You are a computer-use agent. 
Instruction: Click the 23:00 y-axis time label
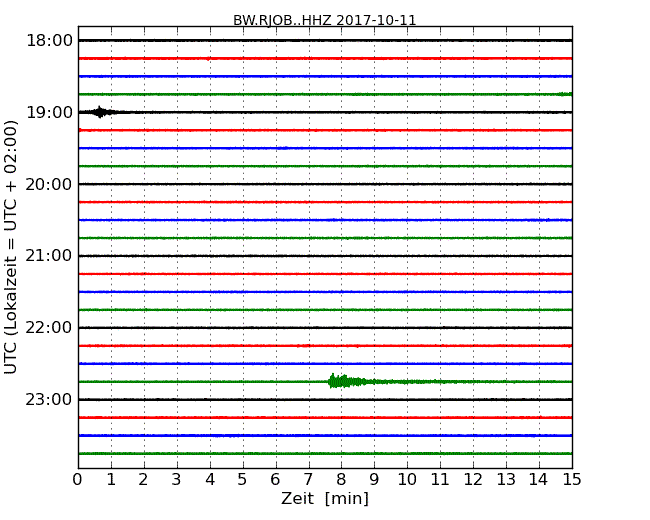tap(49, 399)
